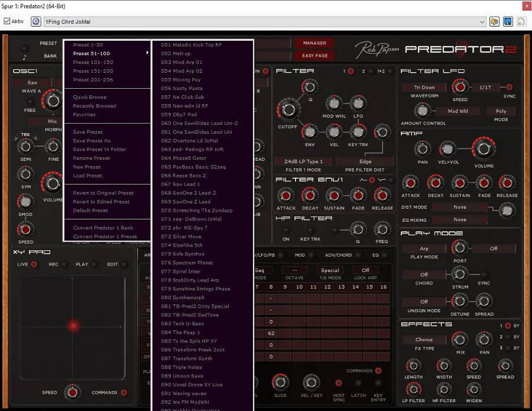
Task: Enable XY Pad PLAY LED
Action: tap(95, 264)
